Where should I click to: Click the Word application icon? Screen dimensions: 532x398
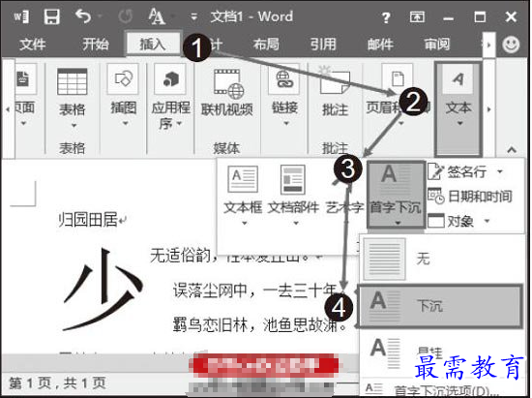pyautogui.click(x=21, y=15)
